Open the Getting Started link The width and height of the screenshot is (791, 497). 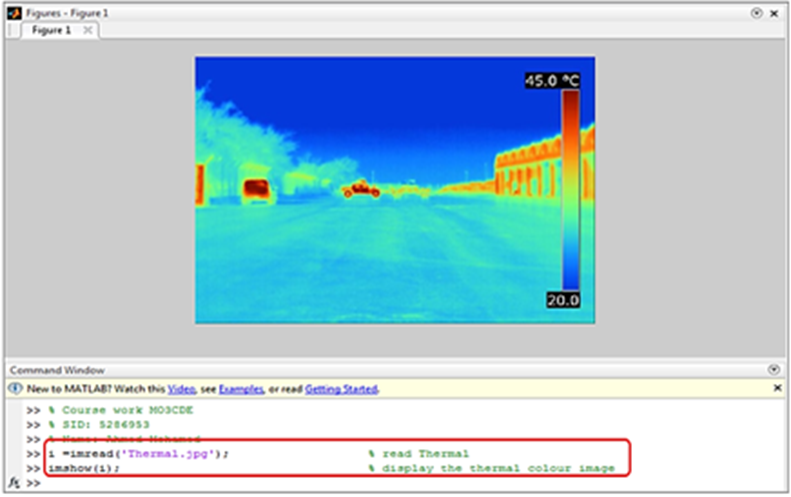[341, 388]
